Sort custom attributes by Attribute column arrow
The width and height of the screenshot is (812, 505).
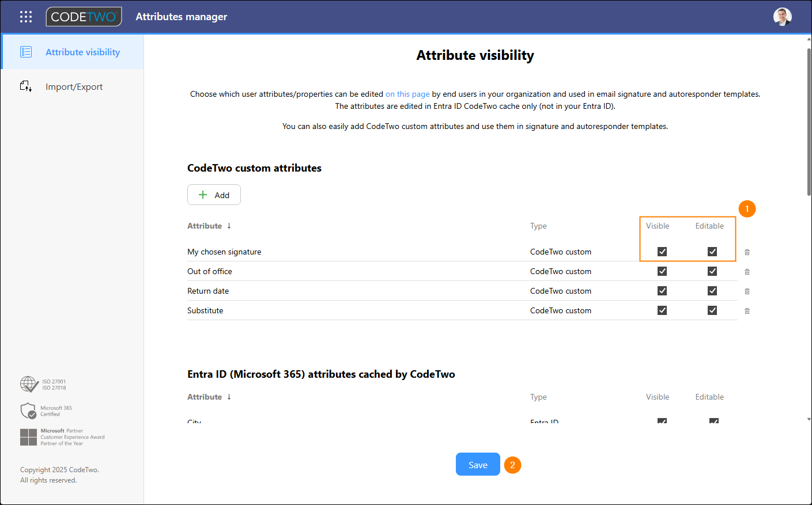[x=229, y=226]
